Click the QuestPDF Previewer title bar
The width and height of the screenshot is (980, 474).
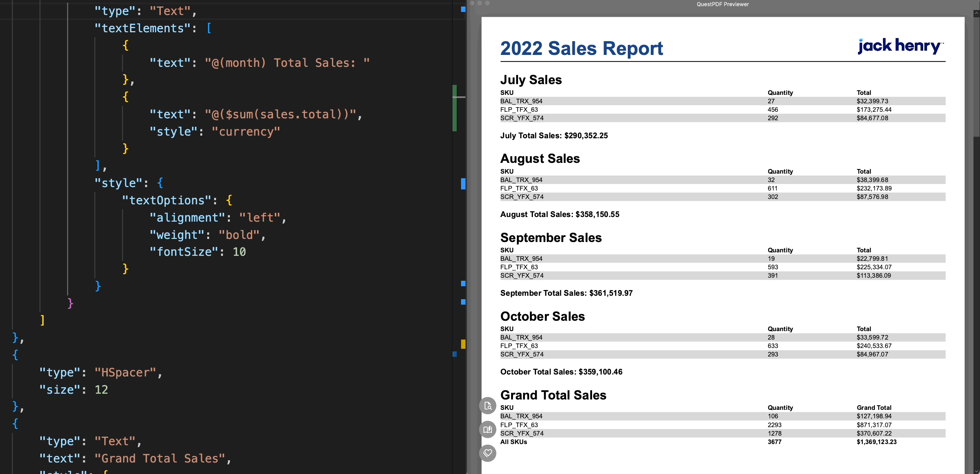(723, 4)
